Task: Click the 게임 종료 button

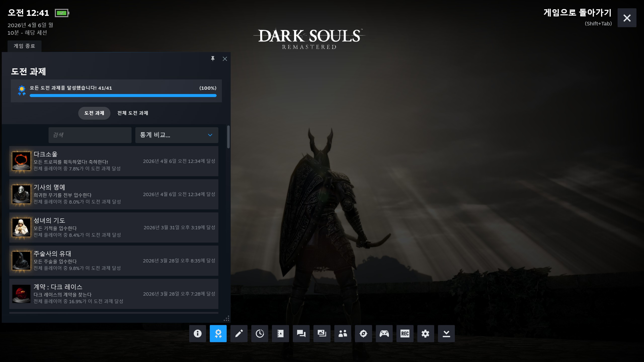Action: tap(24, 46)
